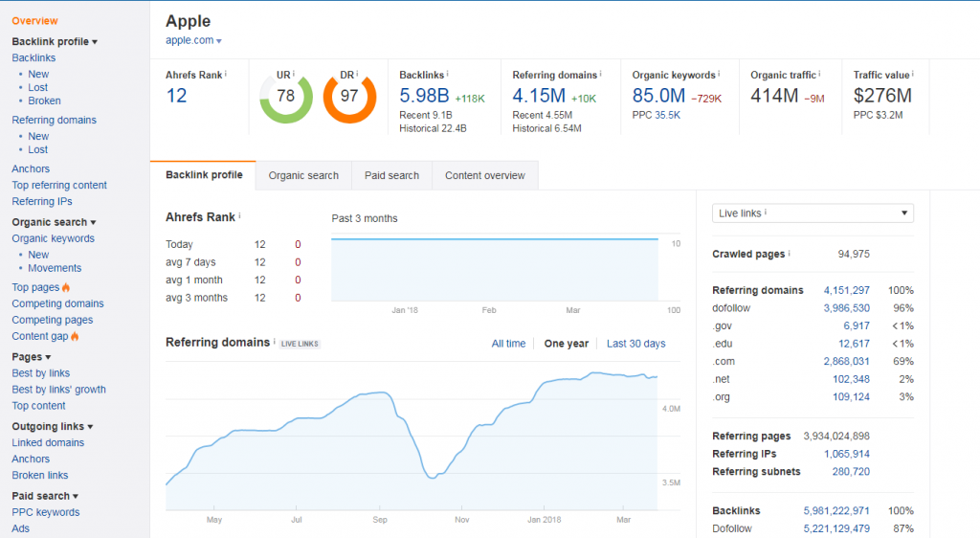Image resolution: width=980 pixels, height=538 pixels.
Task: Select the Backlink profile tab
Action: tap(204, 175)
